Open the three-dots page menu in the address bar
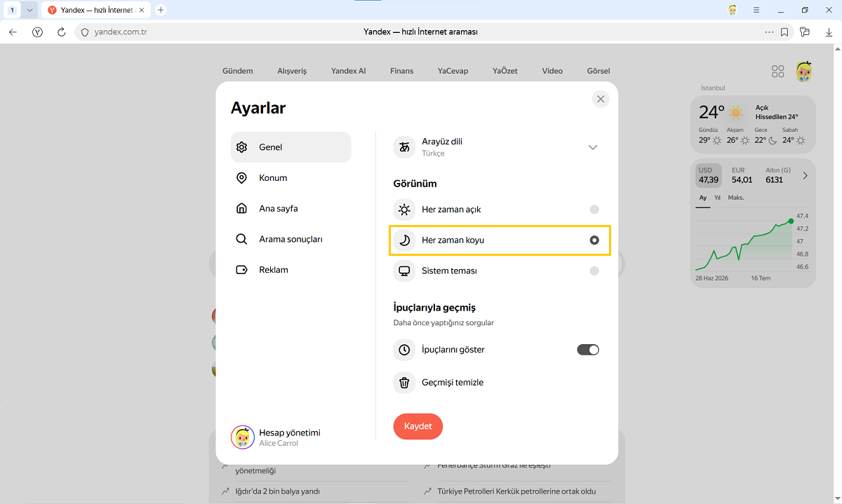842x504 pixels. tap(769, 32)
